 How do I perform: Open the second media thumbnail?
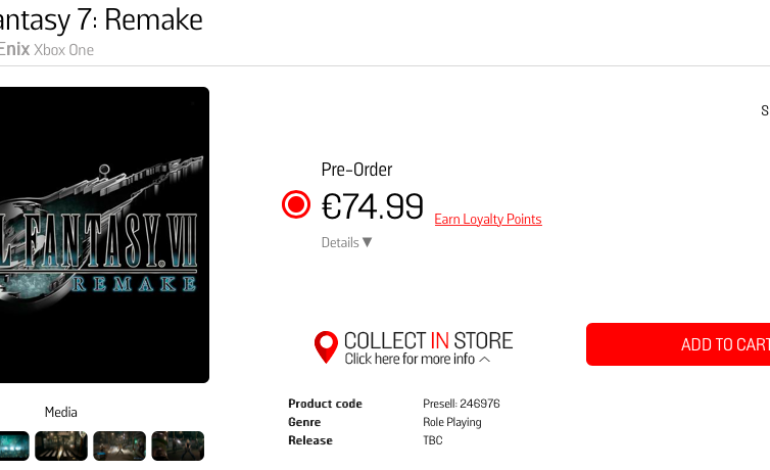click(61, 446)
